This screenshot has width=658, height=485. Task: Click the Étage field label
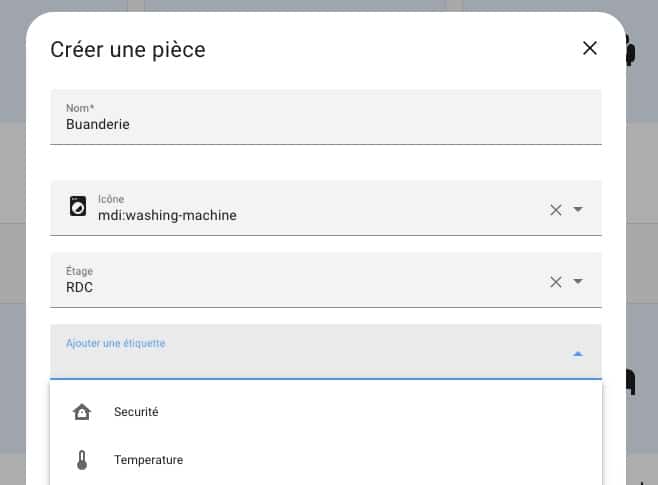click(79, 271)
